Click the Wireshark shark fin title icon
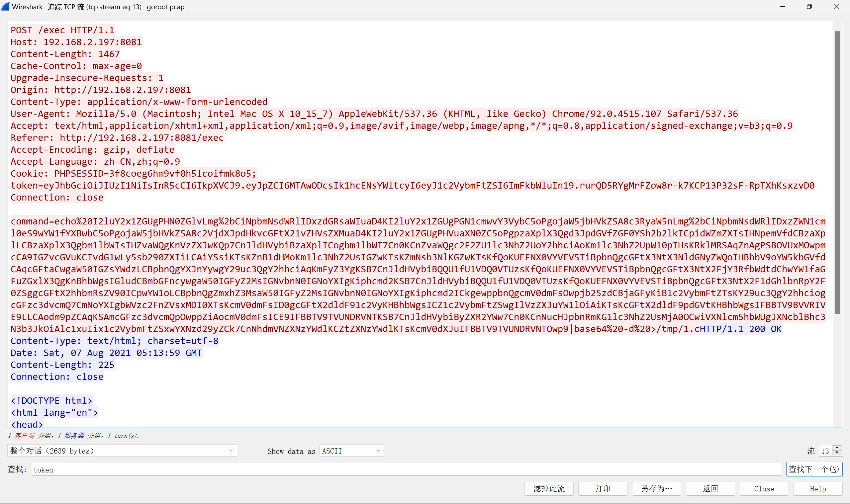Viewport: 850px width, 504px height. pos(5,7)
